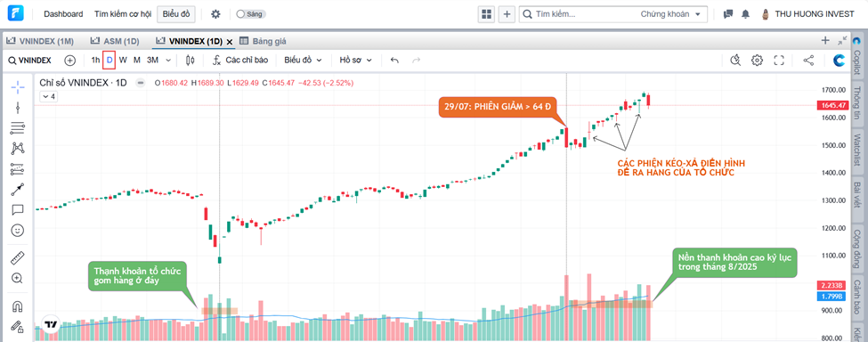Open the emoji sticker tool

(x=18, y=230)
